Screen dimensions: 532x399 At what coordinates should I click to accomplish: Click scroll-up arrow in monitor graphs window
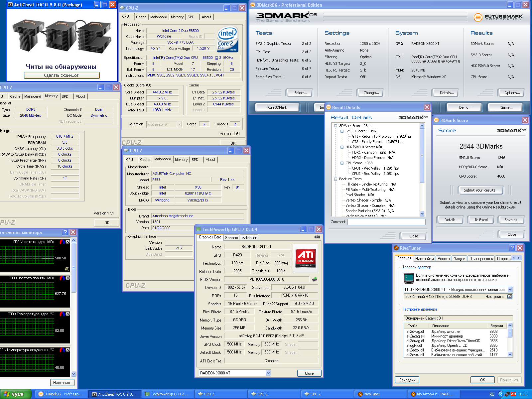[74, 240]
